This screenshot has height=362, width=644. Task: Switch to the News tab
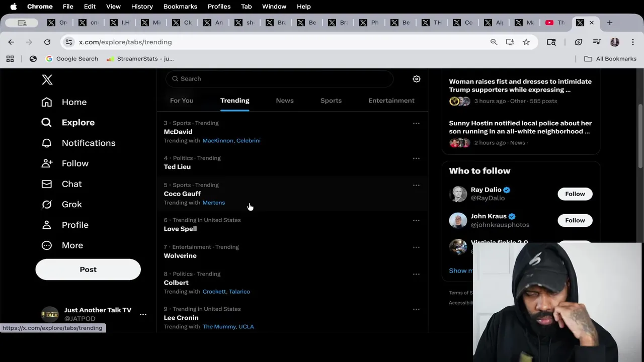[285, 101]
